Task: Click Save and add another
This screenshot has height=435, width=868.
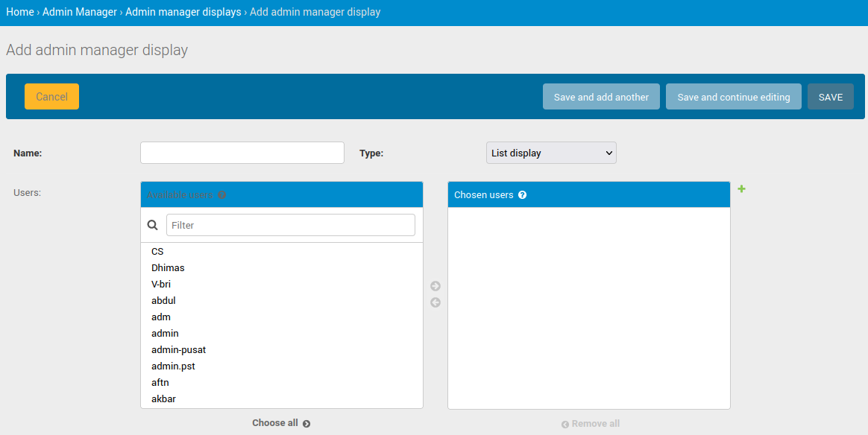Action: tap(601, 96)
